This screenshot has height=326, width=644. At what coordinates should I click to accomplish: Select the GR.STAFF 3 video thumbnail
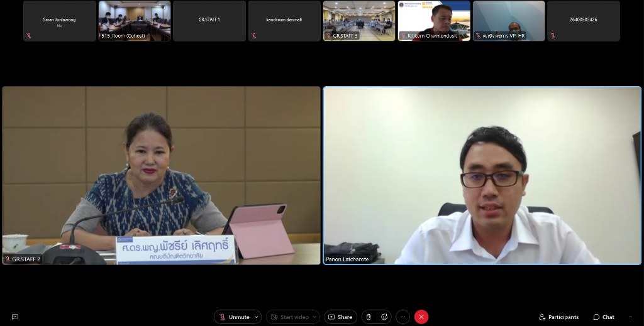click(x=359, y=21)
